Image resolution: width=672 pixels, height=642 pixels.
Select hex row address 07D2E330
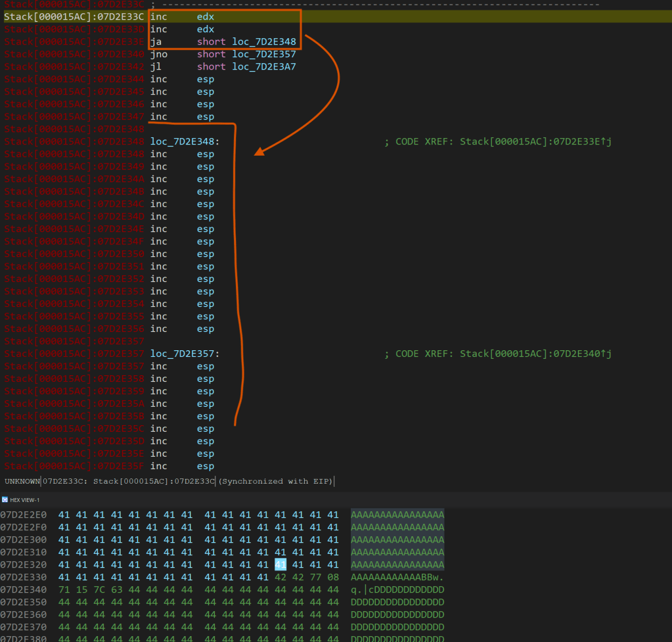23,577
